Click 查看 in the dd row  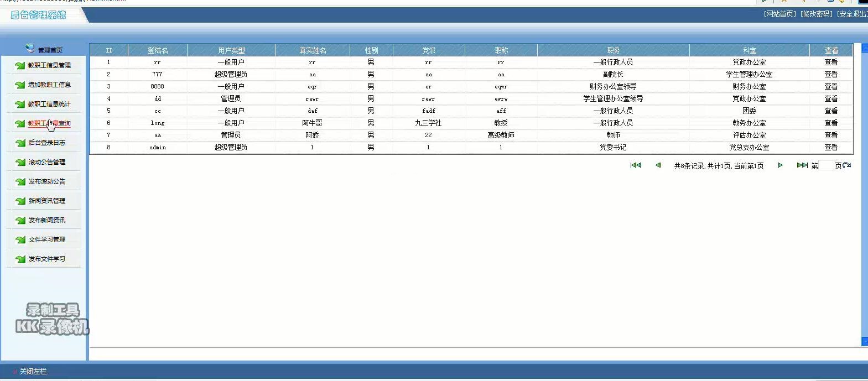(831, 98)
